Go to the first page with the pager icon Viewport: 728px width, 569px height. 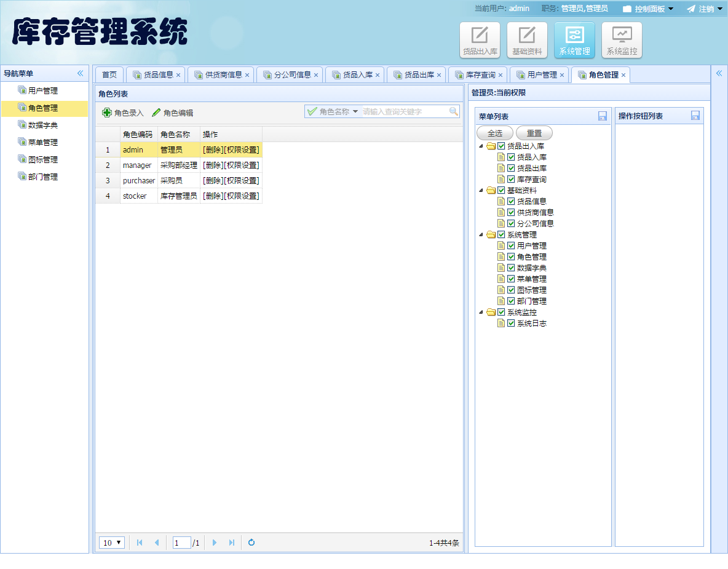140,543
